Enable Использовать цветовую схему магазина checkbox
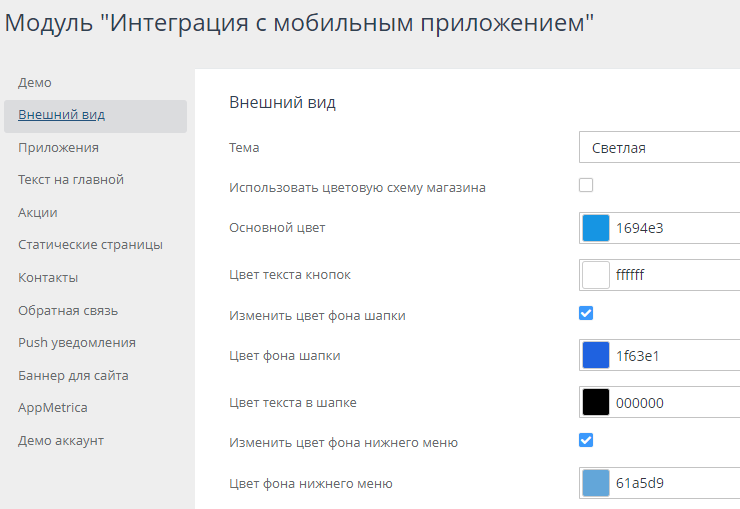 pos(586,185)
